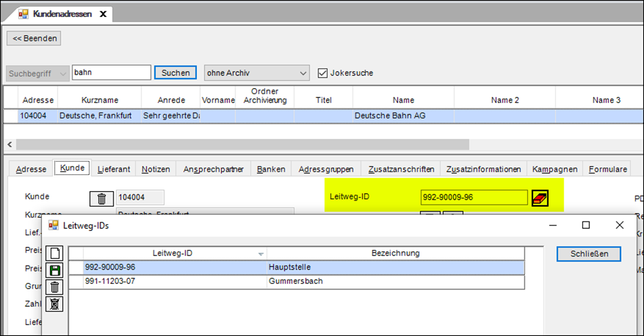The image size is (644, 336).
Task: Close the Kundenadressen tab with X
Action: (x=104, y=13)
